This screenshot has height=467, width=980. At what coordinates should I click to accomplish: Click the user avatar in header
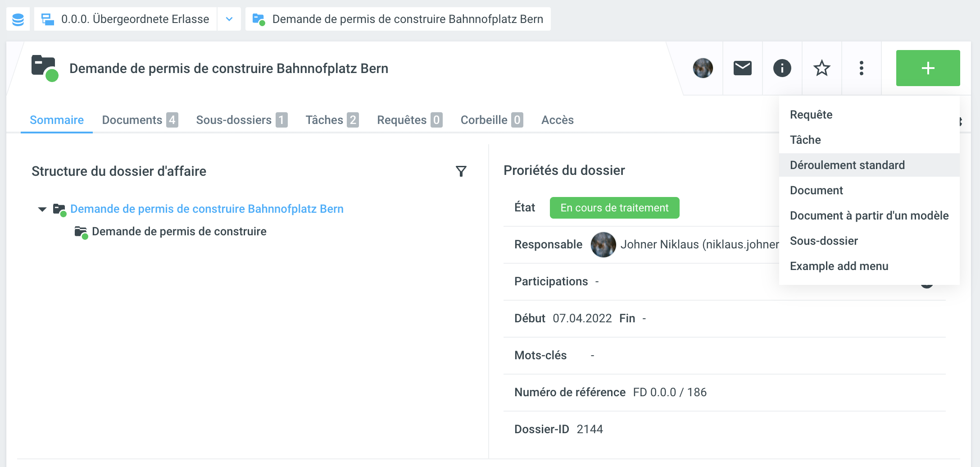(703, 68)
